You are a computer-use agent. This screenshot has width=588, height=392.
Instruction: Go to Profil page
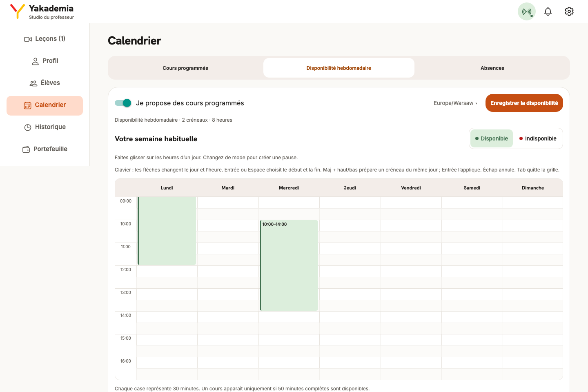click(x=45, y=61)
